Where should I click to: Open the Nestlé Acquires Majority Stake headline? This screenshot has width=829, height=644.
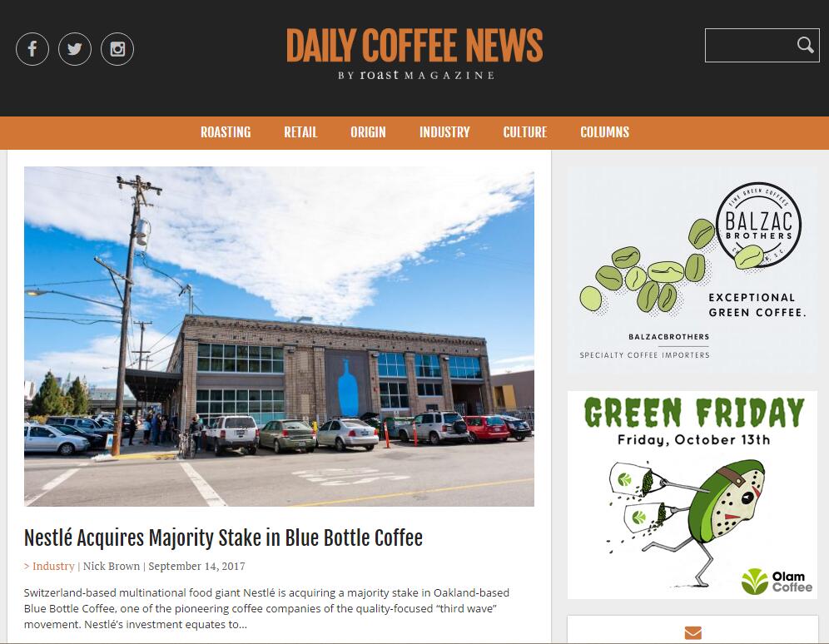point(223,537)
